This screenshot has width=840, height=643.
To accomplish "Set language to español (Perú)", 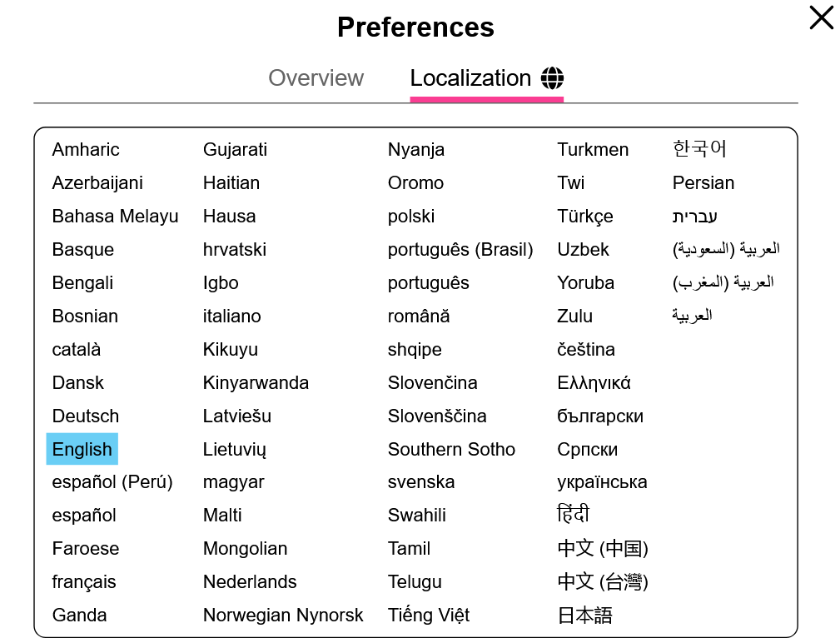I will point(112,482).
